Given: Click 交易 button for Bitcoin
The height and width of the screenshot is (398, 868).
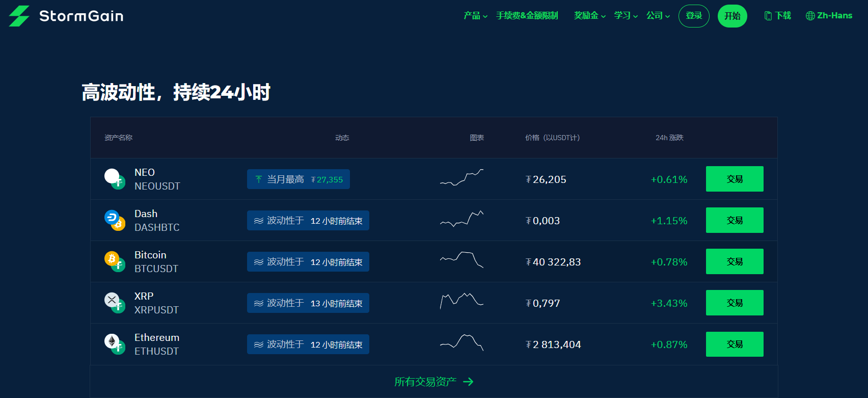Looking at the screenshot, I should (x=735, y=261).
